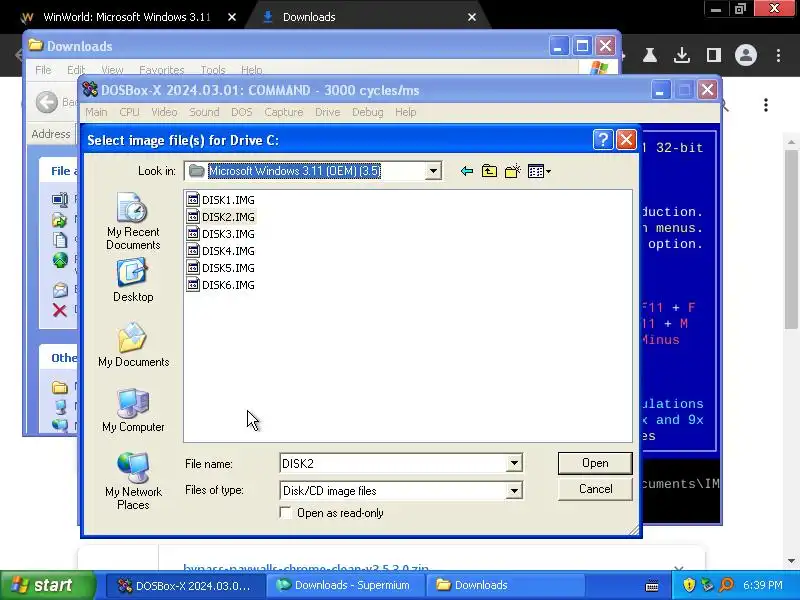Select DISK1.IMG file icon
Screen dimensions: 800x600
click(193, 199)
